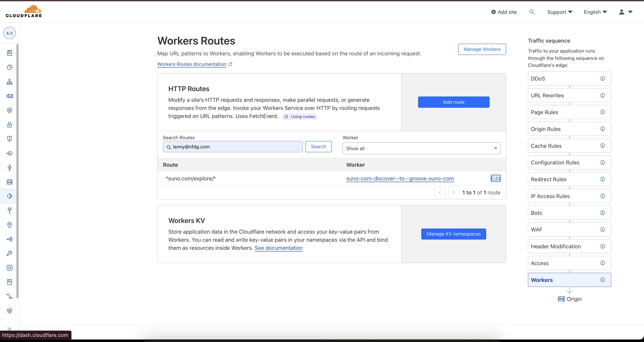Screen dimensions: 644x342
Task: Show info for Cache Rules step
Action: click(x=602, y=146)
